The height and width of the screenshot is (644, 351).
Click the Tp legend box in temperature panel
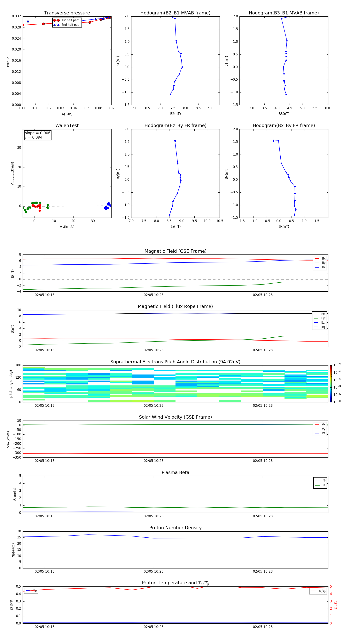tap(31, 591)
